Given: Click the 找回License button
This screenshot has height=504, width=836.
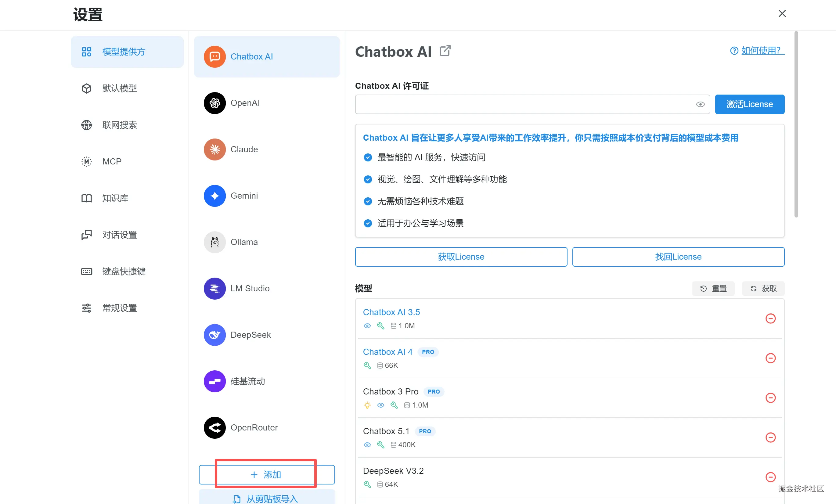Looking at the screenshot, I should coord(678,257).
